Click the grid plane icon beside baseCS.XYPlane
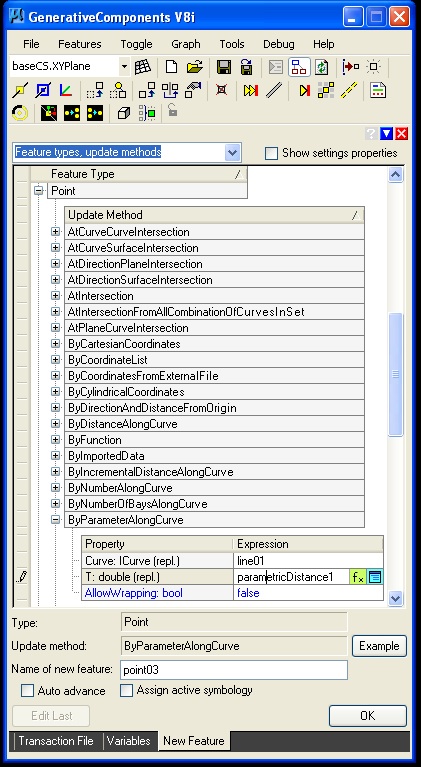The image size is (421, 767). [143, 67]
